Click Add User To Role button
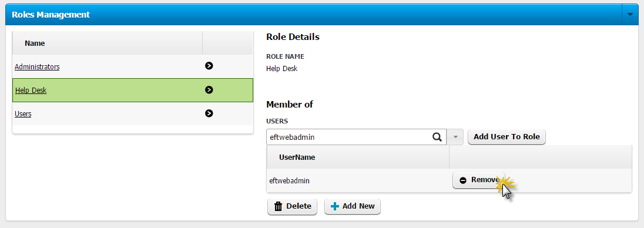Screen dimensions: 644x228 pos(507,137)
